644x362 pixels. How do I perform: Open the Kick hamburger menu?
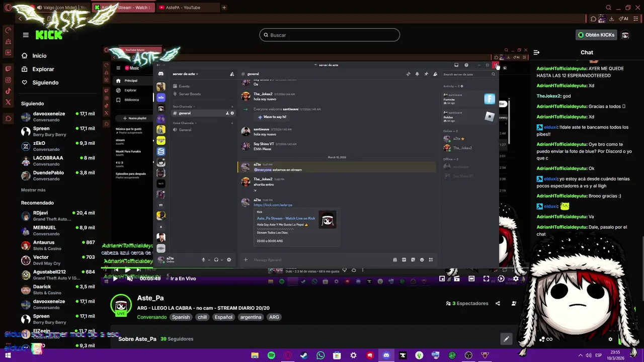click(26, 35)
